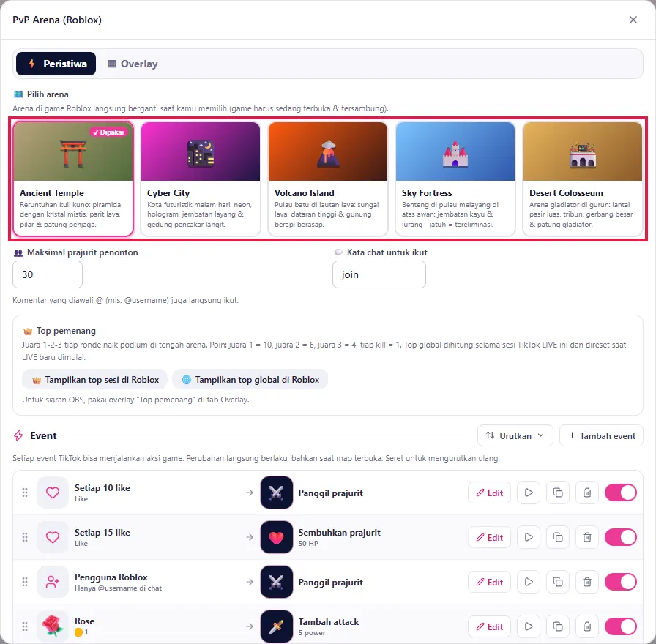656x644 pixels.
Task: Disable the 'Setiap 15 like' event toggle
Action: (x=620, y=537)
